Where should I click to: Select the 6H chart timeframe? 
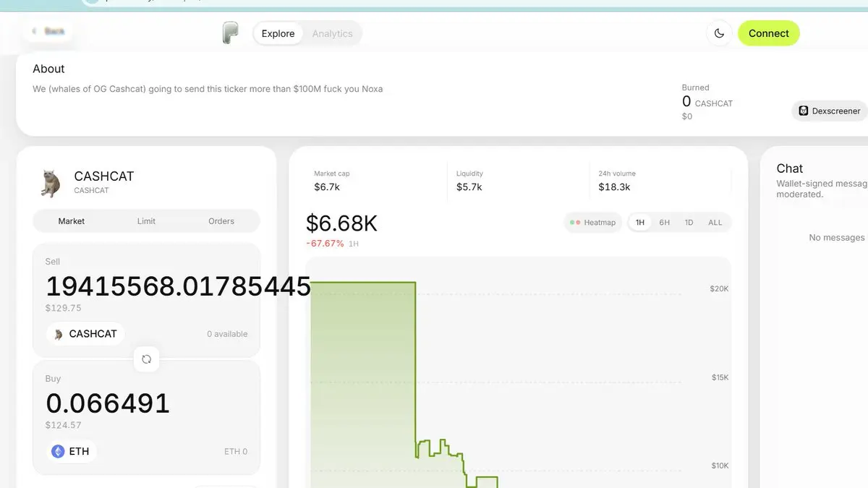coord(664,223)
